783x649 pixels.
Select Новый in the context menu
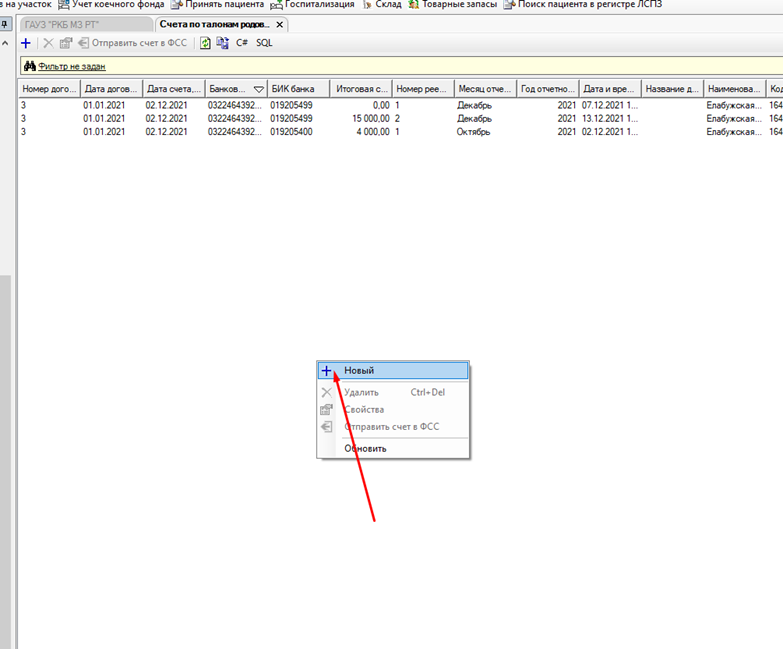(x=393, y=370)
